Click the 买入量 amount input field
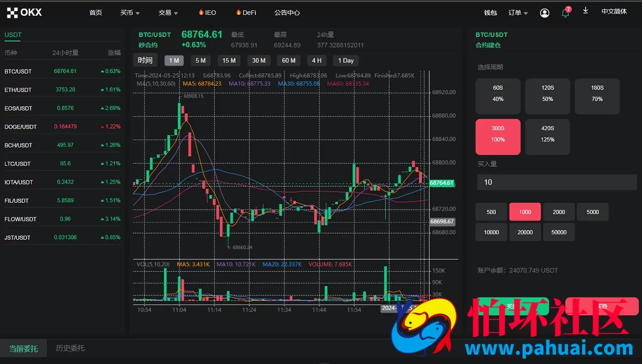 click(x=557, y=182)
